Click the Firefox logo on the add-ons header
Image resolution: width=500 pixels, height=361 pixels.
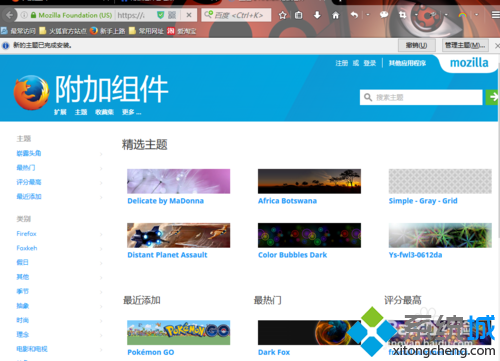31,93
